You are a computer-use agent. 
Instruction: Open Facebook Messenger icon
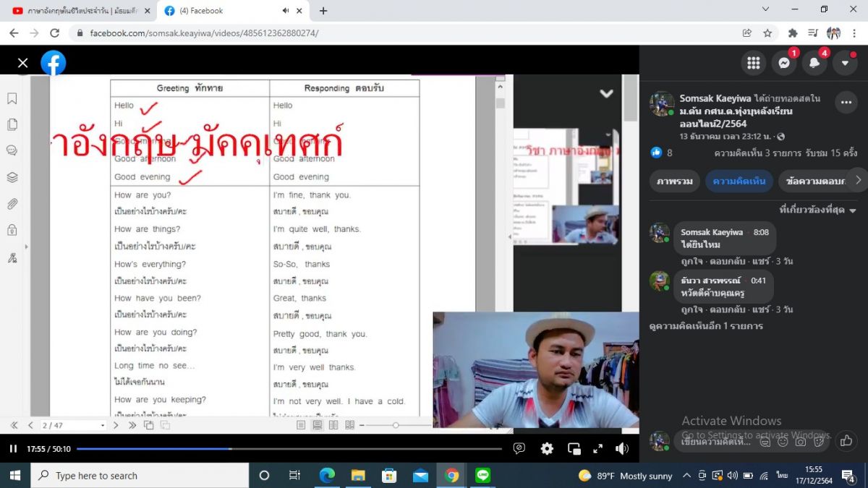(x=783, y=63)
